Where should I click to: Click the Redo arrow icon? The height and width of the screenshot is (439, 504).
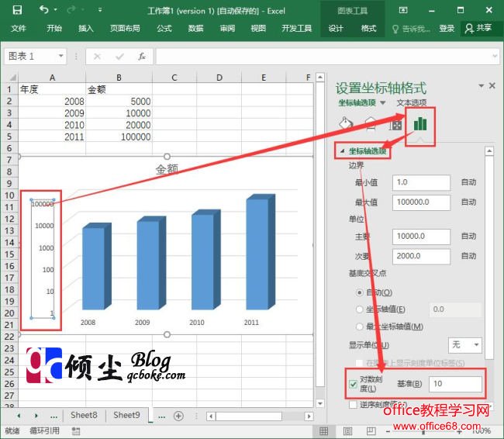(71, 10)
